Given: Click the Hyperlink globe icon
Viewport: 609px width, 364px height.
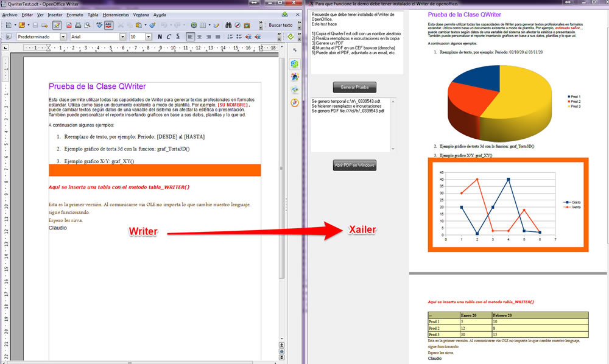Looking at the screenshot, I should [x=194, y=25].
